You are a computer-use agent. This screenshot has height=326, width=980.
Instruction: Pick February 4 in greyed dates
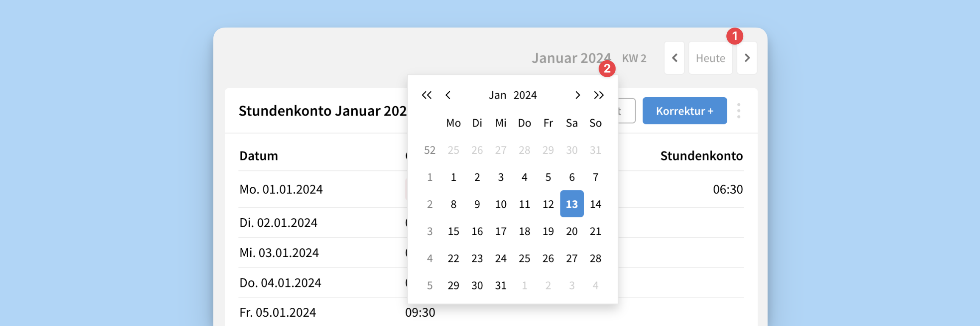[595, 286]
